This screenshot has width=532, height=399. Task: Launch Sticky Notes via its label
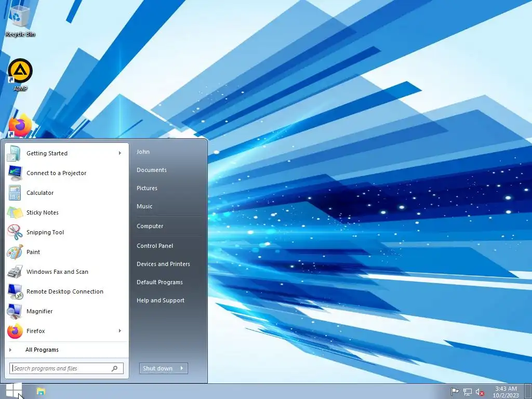pos(43,212)
